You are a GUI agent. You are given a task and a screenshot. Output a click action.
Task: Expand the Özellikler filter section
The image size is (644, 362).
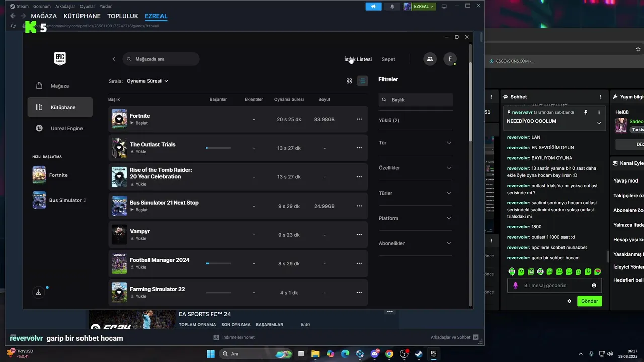(x=416, y=168)
